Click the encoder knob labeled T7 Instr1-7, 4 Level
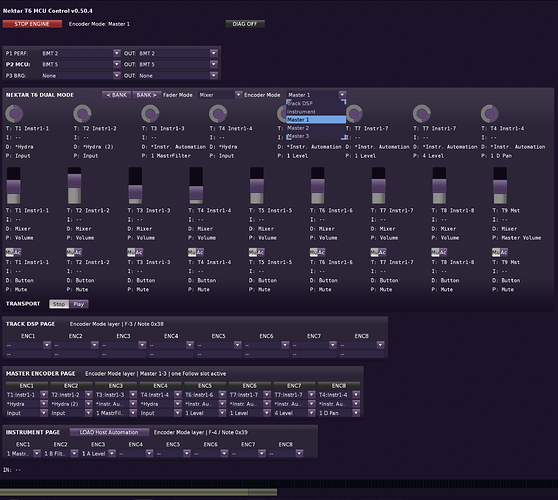The height and width of the screenshot is (500, 558). [422, 114]
